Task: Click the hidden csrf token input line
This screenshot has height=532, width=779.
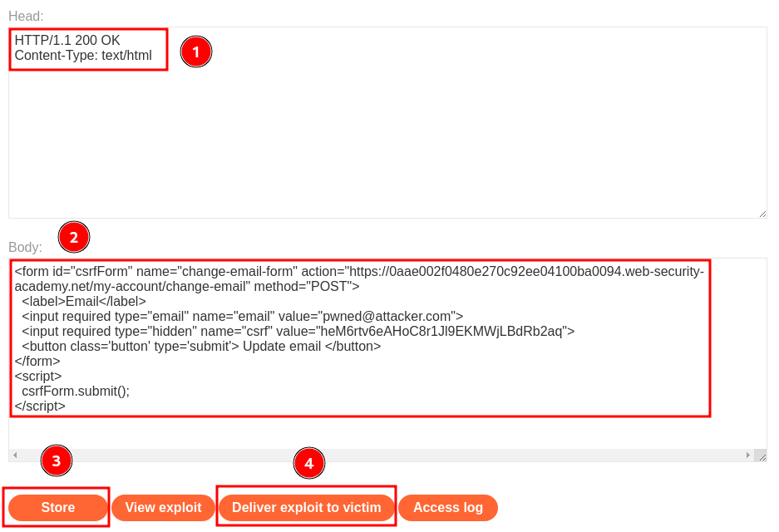Action: [298, 332]
